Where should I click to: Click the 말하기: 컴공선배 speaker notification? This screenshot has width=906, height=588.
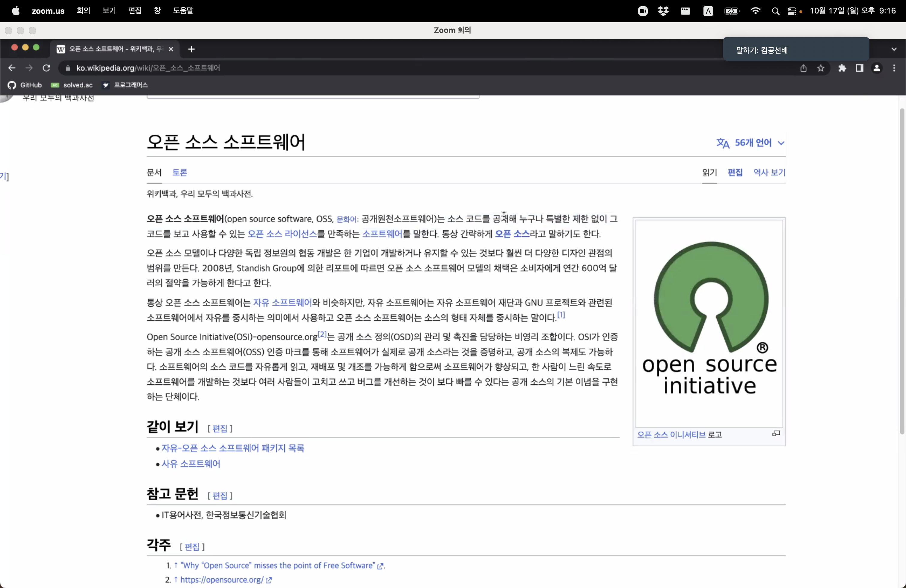click(796, 50)
